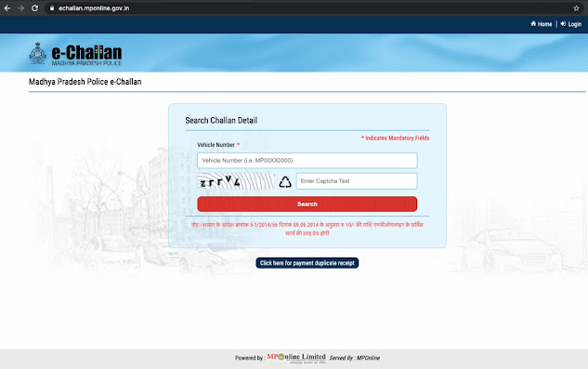Click the MPOnline Limited logo in footer
Image resolution: width=588 pixels, height=369 pixels.
[x=296, y=358]
